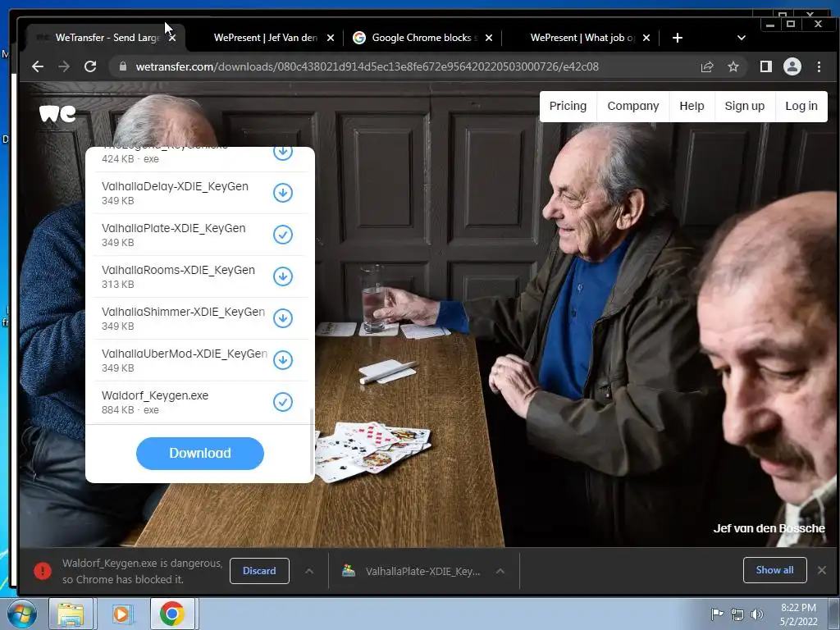Download the ValhallaDelay-XDIE_KeyGen file
This screenshot has width=840, height=630.
283,193
